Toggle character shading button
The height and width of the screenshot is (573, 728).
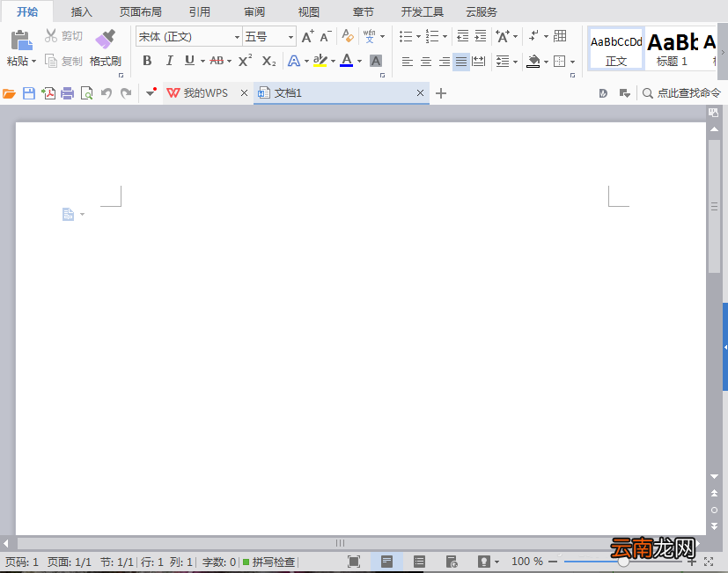click(376, 61)
